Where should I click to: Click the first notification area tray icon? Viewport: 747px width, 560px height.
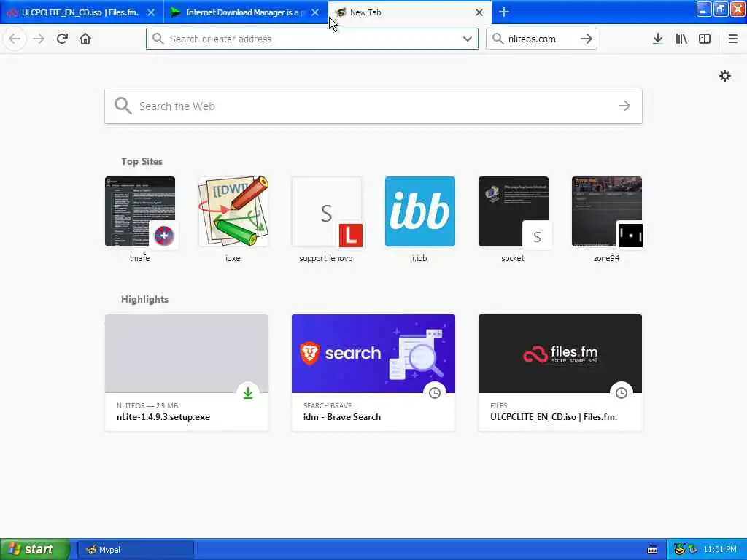[679, 550]
